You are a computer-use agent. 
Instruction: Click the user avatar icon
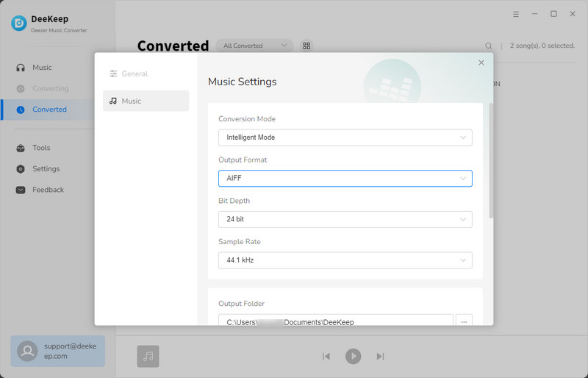point(27,352)
